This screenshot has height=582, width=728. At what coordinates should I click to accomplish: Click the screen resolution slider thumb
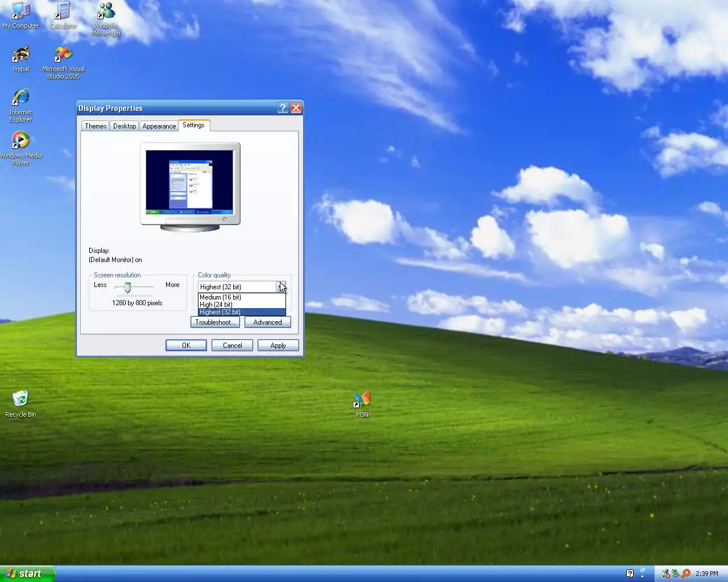pyautogui.click(x=127, y=288)
